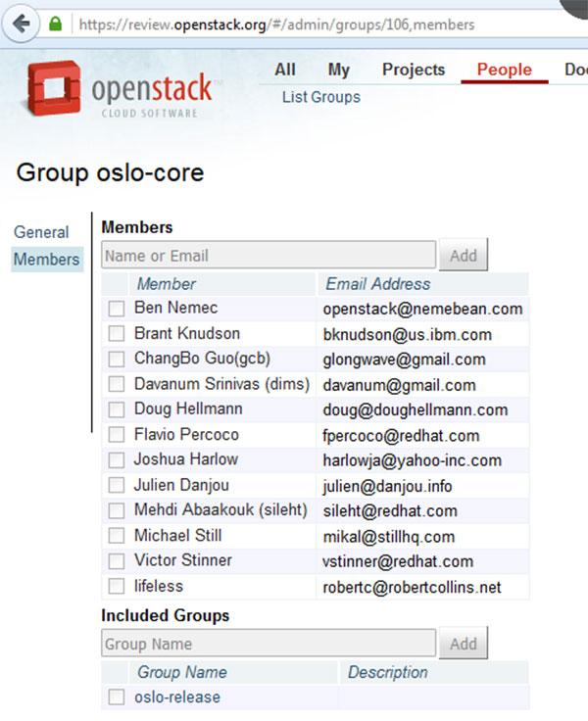This screenshot has width=588, height=721.
Task: Click the browser address bar URL
Action: coord(276,24)
